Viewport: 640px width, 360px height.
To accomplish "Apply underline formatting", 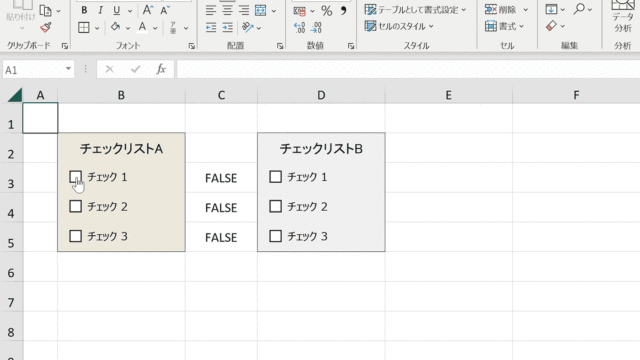I will [x=117, y=10].
